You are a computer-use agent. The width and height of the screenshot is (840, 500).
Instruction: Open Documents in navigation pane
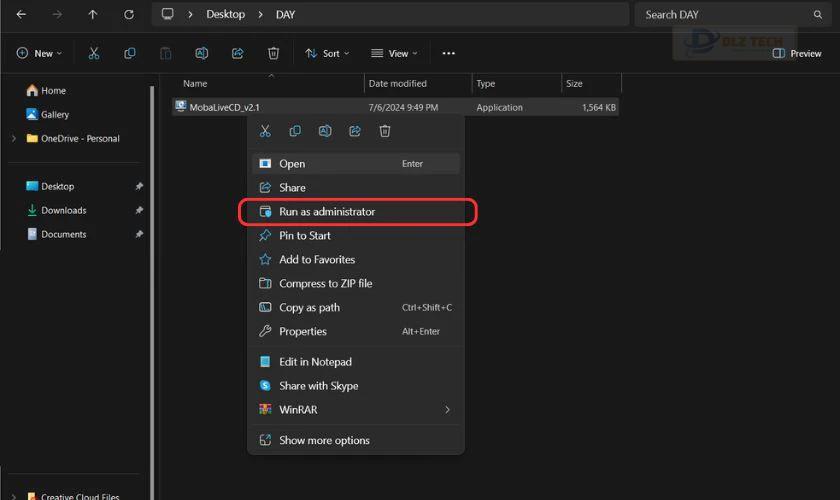(x=56, y=234)
